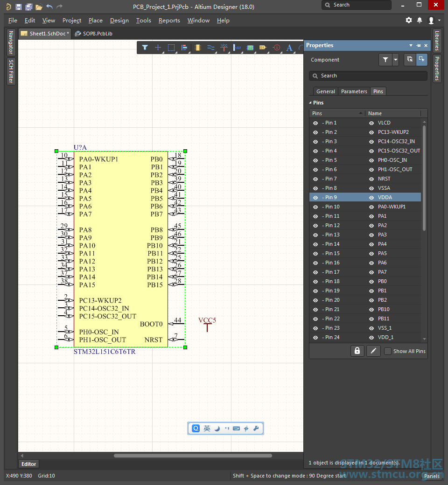The width and height of the screenshot is (448, 485).
Task: Click the Place Sheet Symbol icon
Action: pos(250,48)
